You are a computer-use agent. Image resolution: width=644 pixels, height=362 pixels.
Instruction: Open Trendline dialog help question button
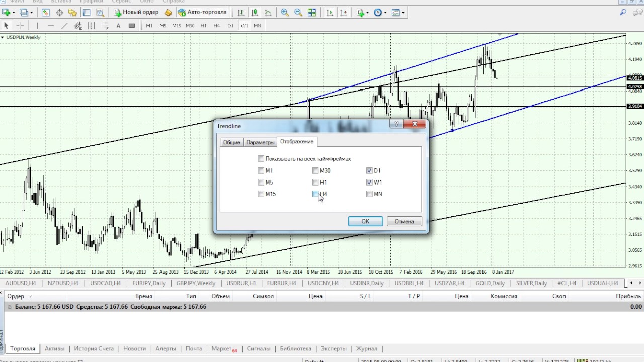point(396,124)
